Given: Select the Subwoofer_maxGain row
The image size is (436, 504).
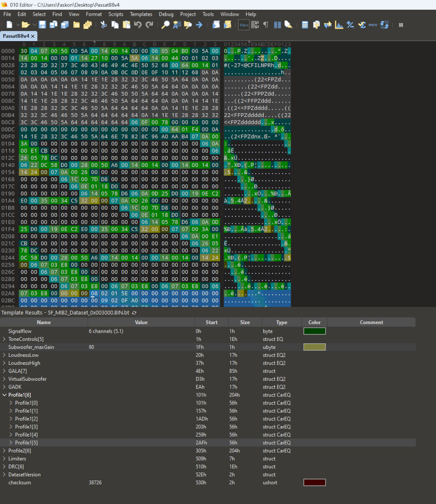Looking at the screenshot, I should coord(208,347).
